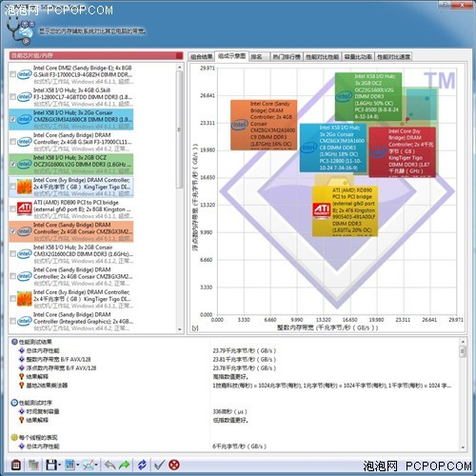Collapse the 每个线程的表现 section

(14, 438)
